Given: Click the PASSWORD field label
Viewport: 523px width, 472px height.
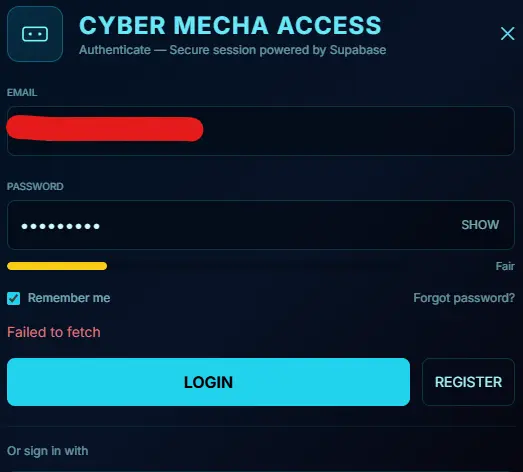Looking at the screenshot, I should 35,186.
